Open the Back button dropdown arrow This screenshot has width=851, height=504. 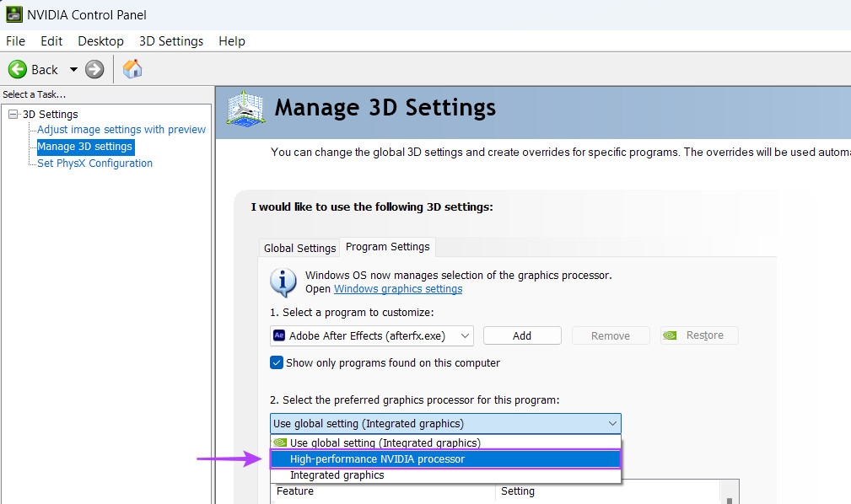pos(73,69)
